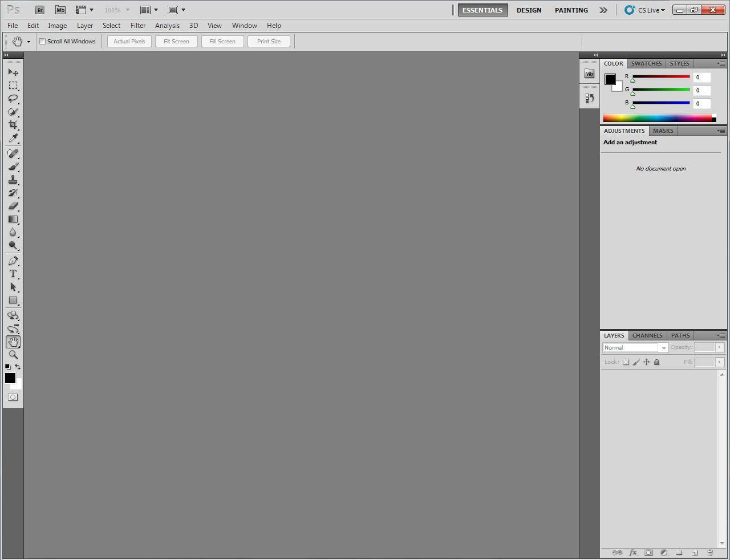
Task: Select the Gradient tool
Action: [13, 219]
